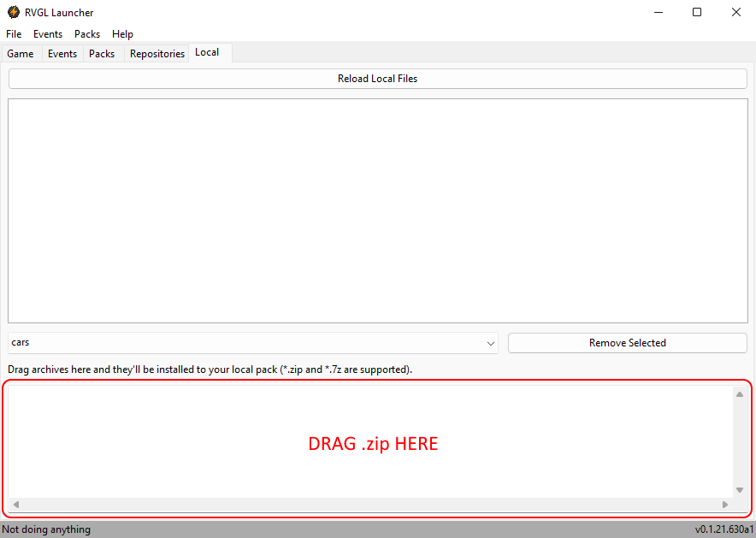Click the 'Not doing anything' status text
756x538 pixels.
point(46,529)
